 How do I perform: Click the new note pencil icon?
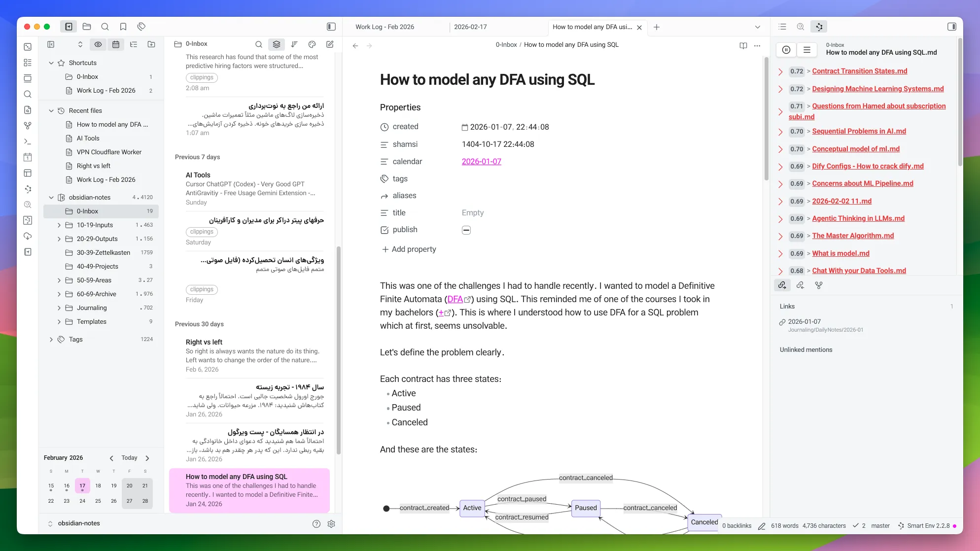coord(330,44)
